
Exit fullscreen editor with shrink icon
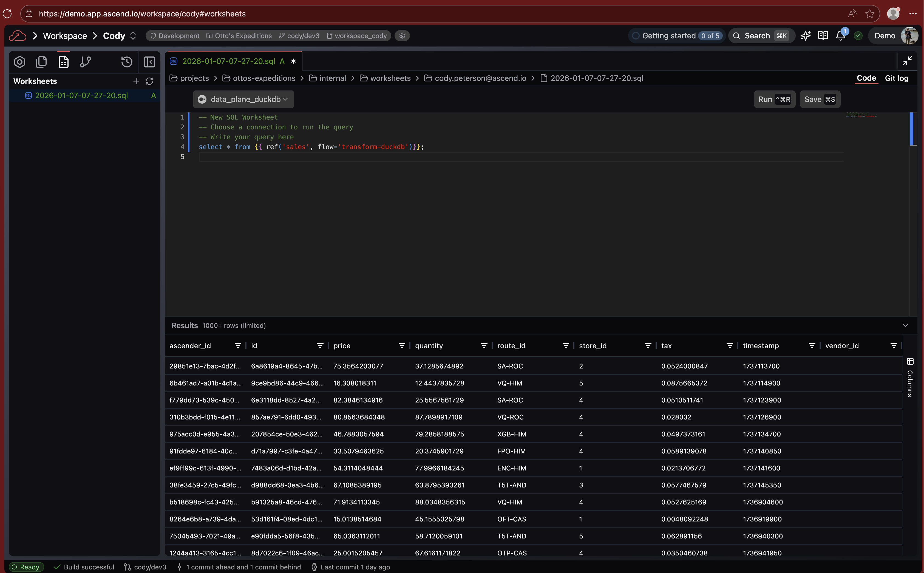[x=907, y=61]
